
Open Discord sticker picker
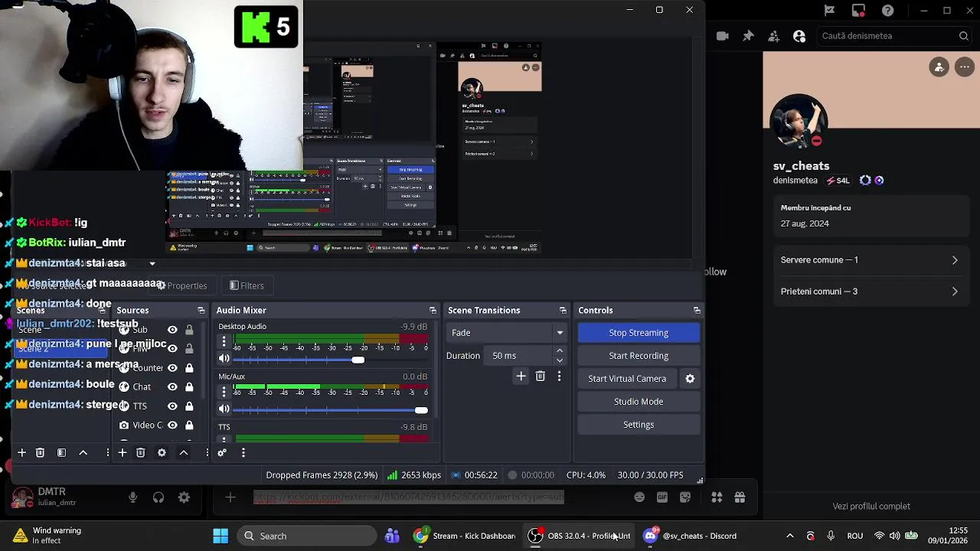(x=685, y=497)
